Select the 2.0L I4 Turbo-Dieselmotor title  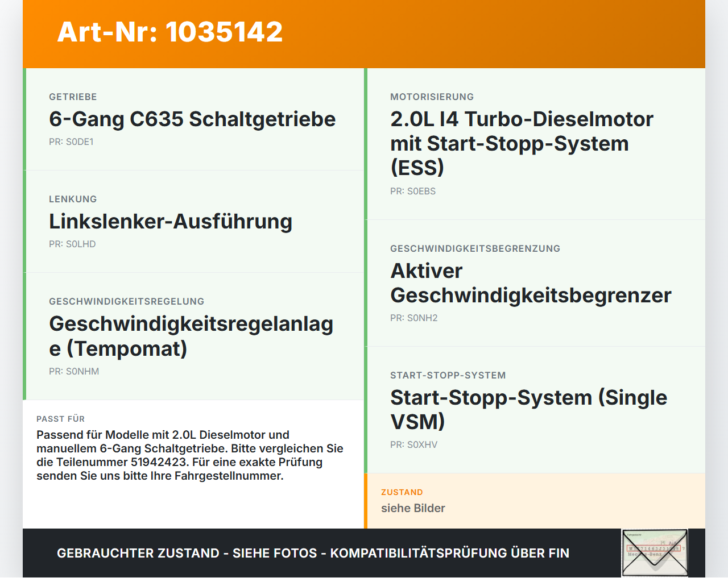522,143
